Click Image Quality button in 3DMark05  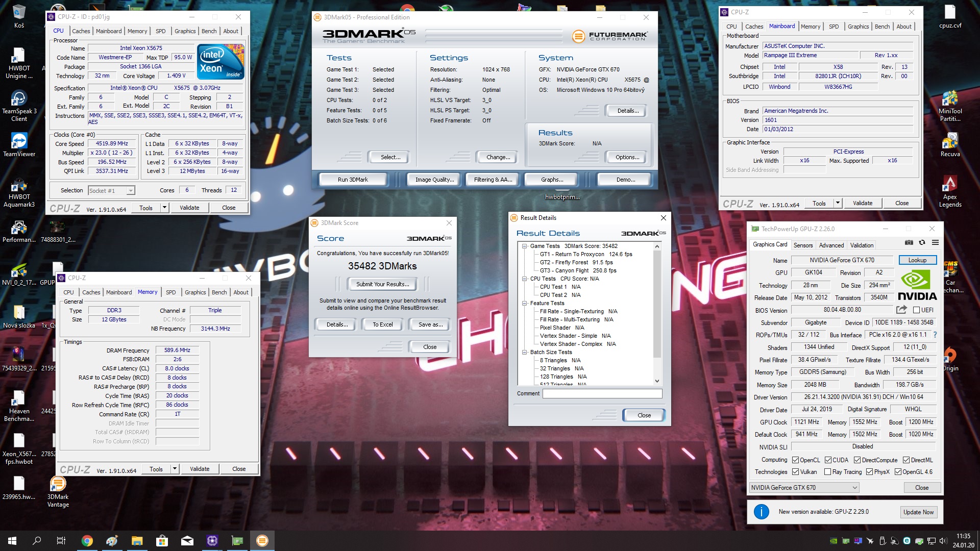click(434, 180)
